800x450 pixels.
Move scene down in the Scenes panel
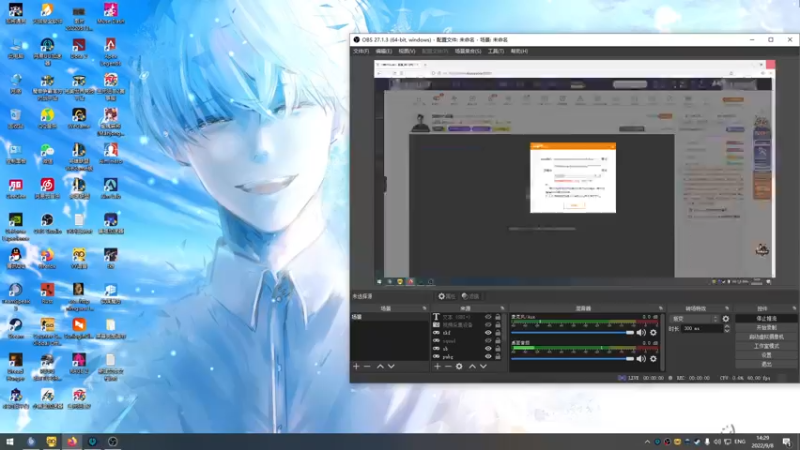click(x=391, y=366)
